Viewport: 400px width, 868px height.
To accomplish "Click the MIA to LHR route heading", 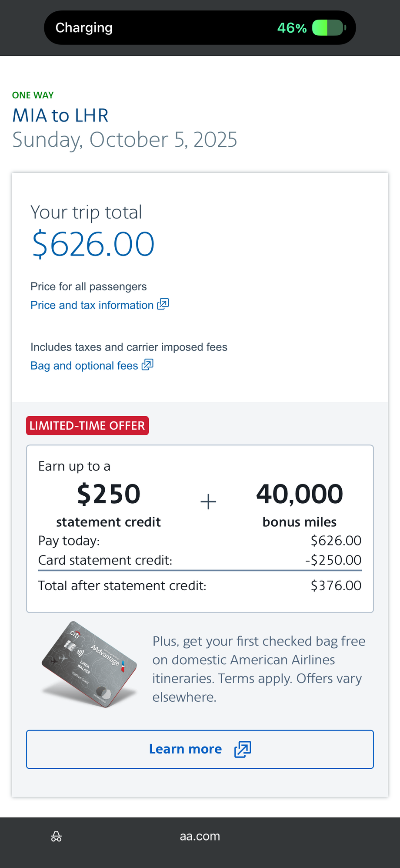I will tap(60, 115).
